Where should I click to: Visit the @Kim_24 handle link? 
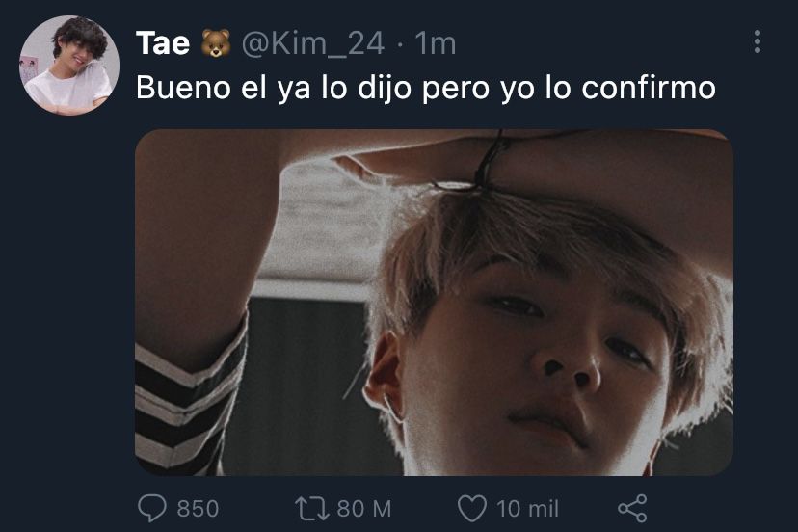pos(313,43)
